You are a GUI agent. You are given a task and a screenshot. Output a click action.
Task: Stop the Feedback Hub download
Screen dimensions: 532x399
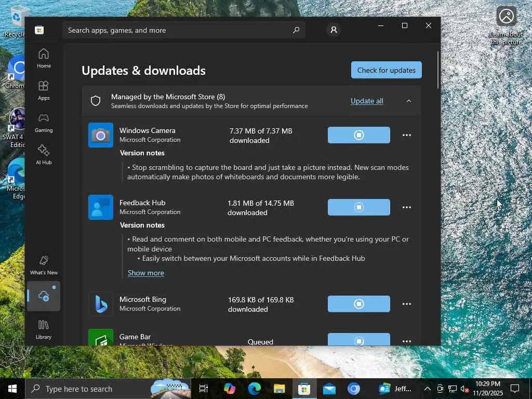[x=358, y=207]
